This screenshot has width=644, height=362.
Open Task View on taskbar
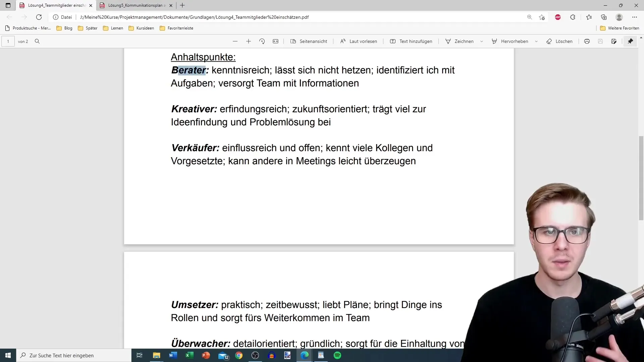click(x=140, y=355)
